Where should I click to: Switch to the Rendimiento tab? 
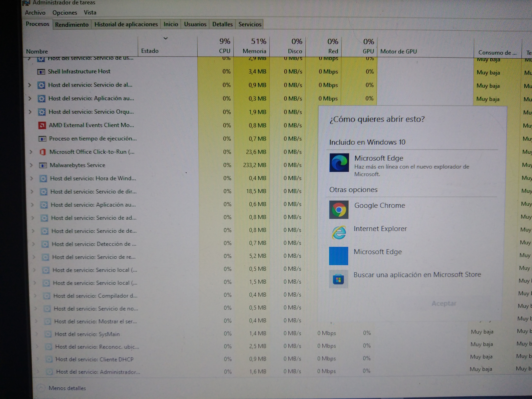tap(72, 25)
